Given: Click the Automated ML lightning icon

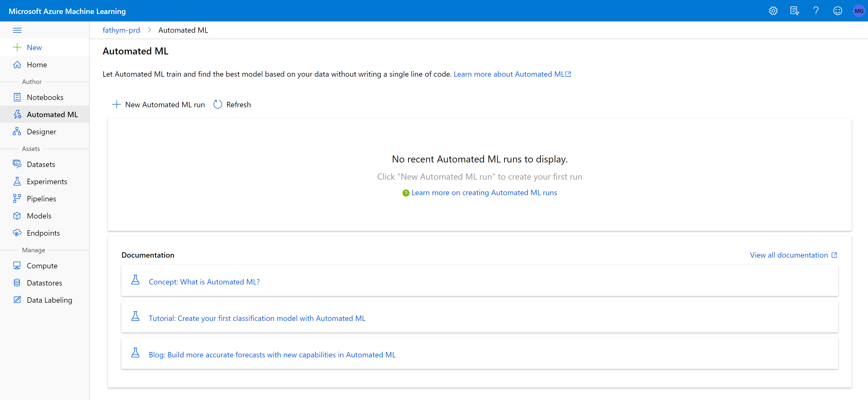Looking at the screenshot, I should [x=17, y=114].
